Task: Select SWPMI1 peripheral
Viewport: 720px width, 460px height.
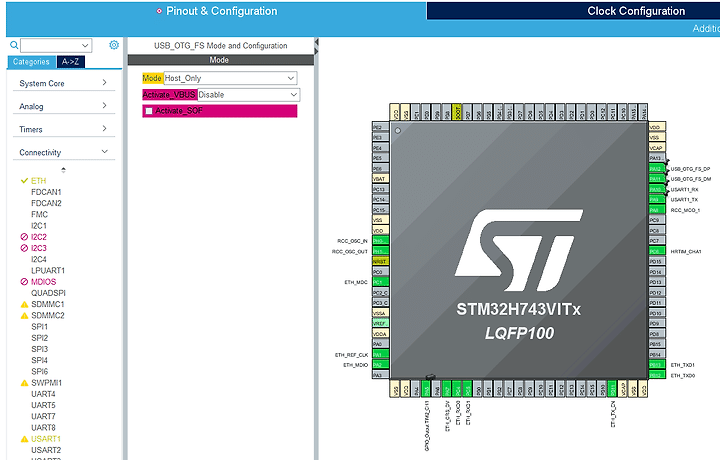Action: point(46,383)
